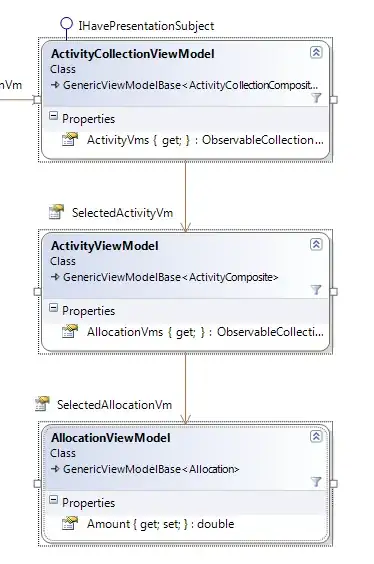Select IHavePresentationSubject interface lollipop
Viewport: 374px width, 564px height.
click(66, 24)
